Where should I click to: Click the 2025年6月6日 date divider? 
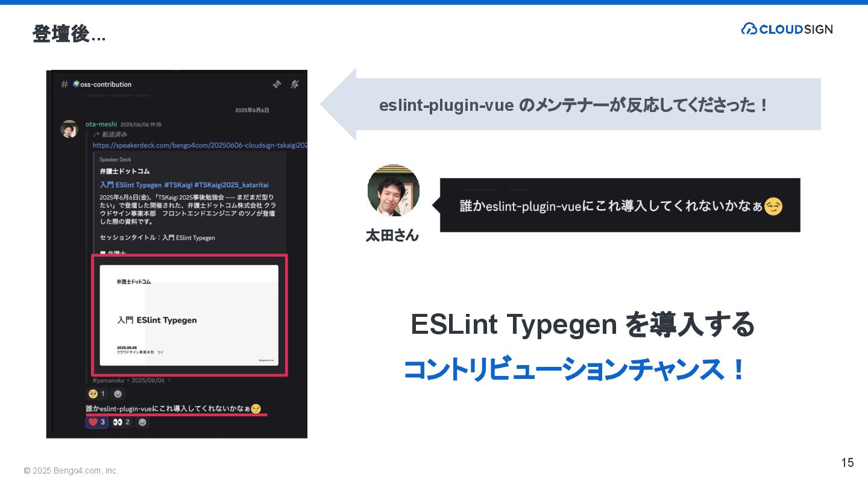pyautogui.click(x=252, y=110)
